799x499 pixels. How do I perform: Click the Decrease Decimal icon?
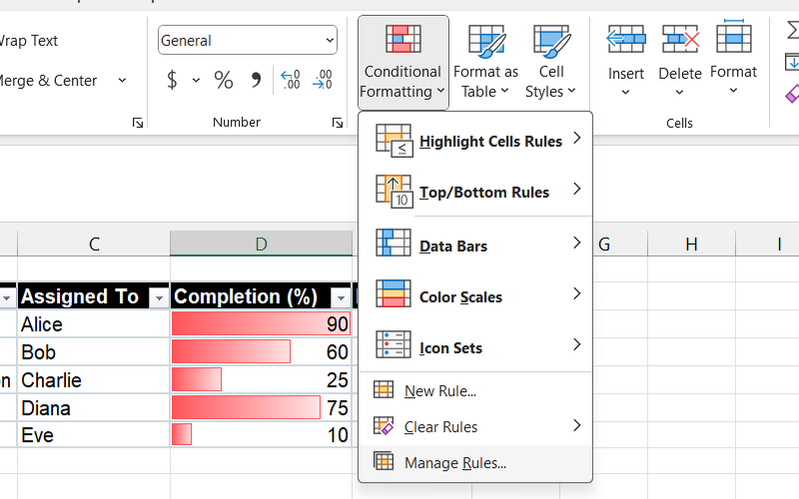click(322, 81)
